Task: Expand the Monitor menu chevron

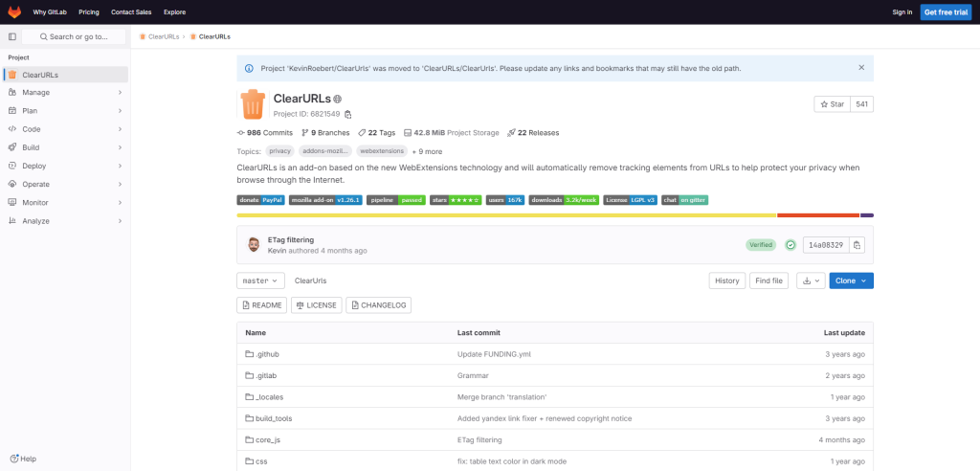Action: [x=120, y=203]
